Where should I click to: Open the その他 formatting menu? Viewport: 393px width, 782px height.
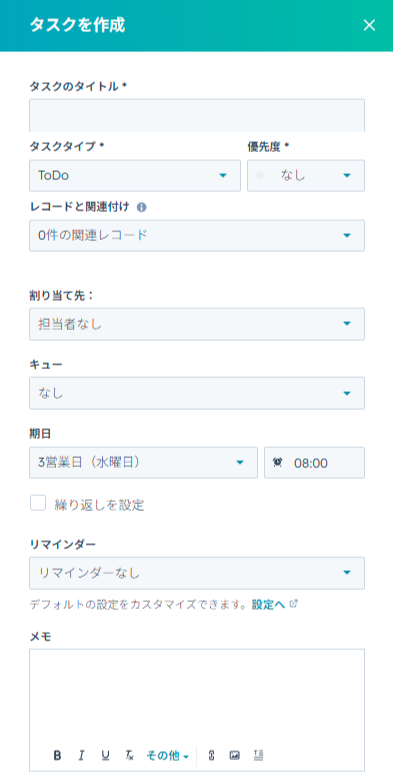tap(168, 756)
